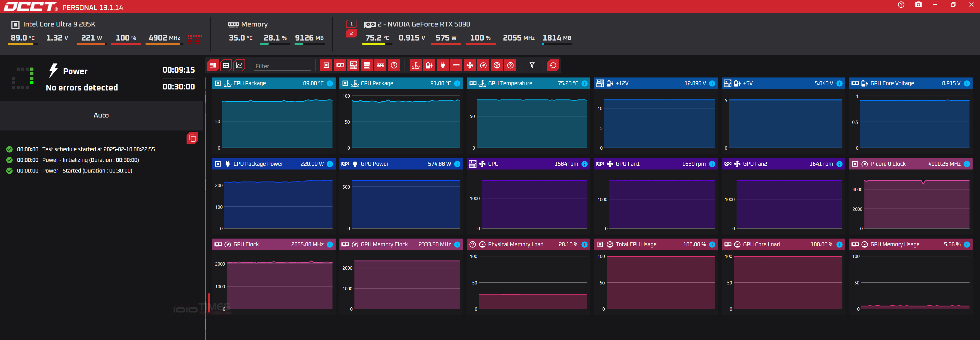980x340 pixels.
Task: Click the power plug filter icon
Action: [x=443, y=65]
